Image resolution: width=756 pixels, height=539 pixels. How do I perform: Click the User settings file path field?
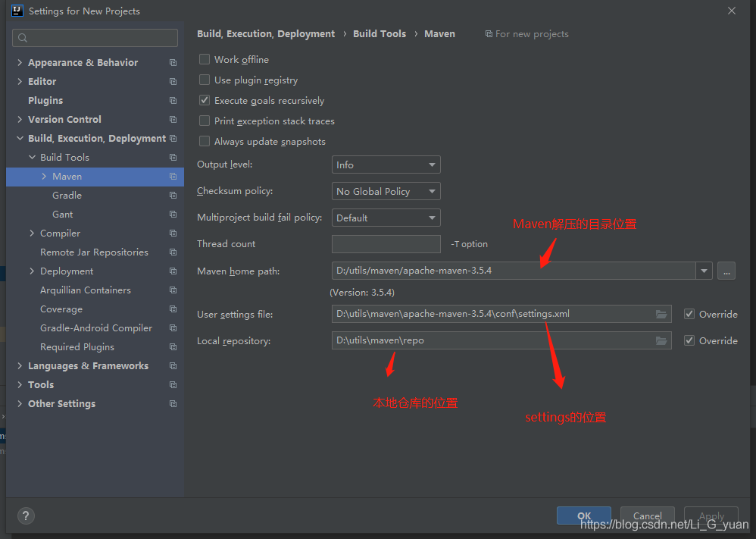coord(501,314)
